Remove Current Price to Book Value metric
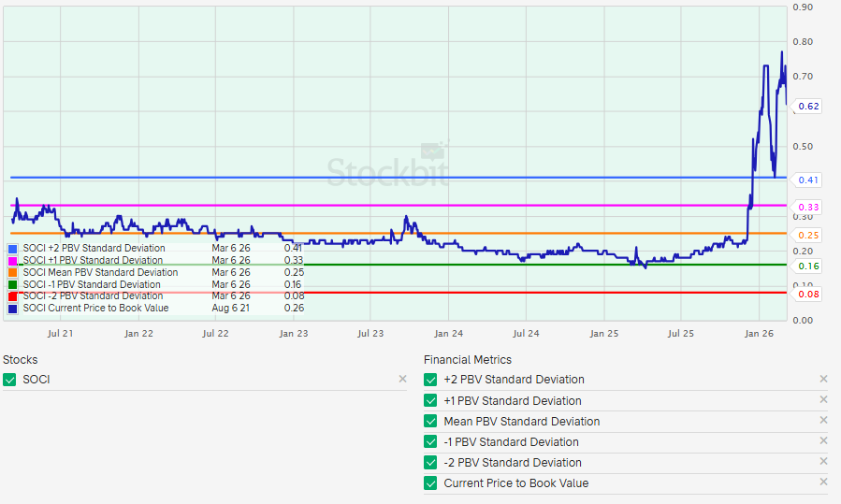 click(x=823, y=482)
